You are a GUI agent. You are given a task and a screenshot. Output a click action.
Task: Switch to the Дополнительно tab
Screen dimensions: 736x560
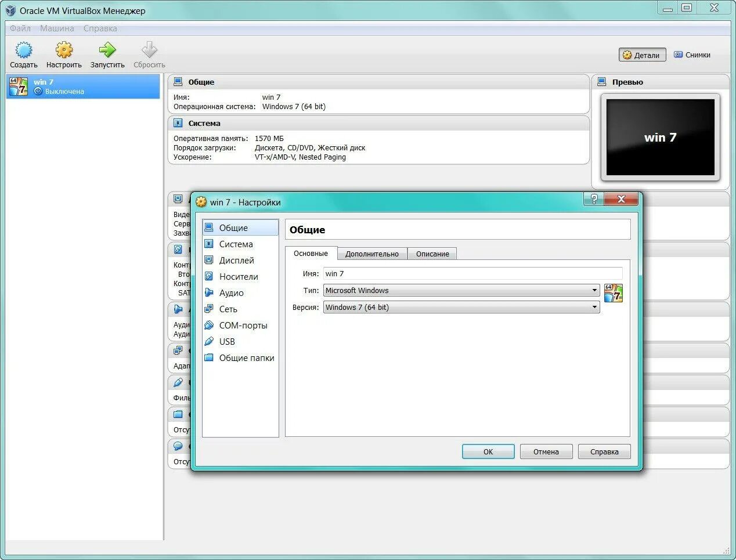click(x=372, y=254)
